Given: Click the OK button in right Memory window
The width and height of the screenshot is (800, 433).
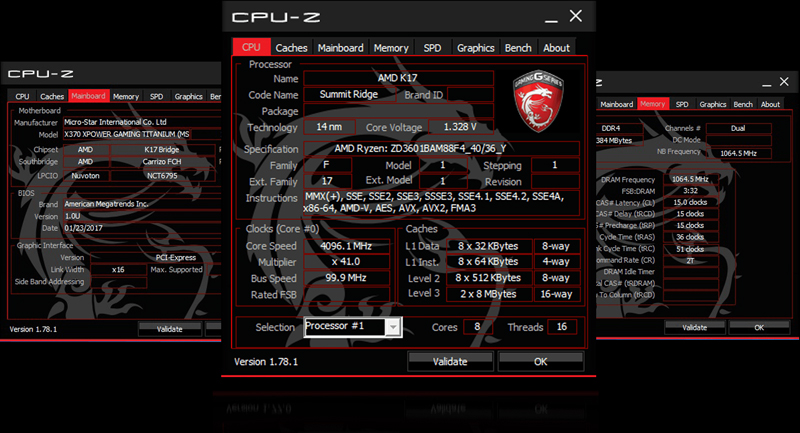Looking at the screenshot, I should coord(759,327).
